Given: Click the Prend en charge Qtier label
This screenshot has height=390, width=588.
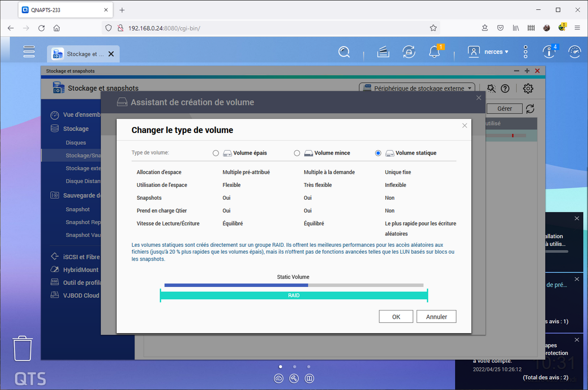Looking at the screenshot, I should click(162, 210).
